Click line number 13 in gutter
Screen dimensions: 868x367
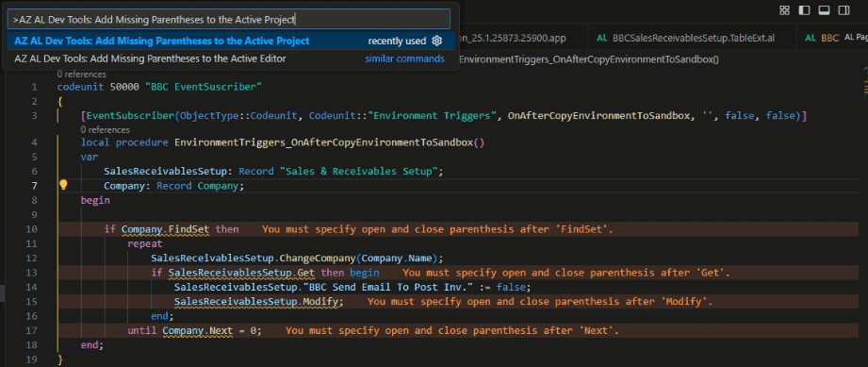(x=31, y=273)
